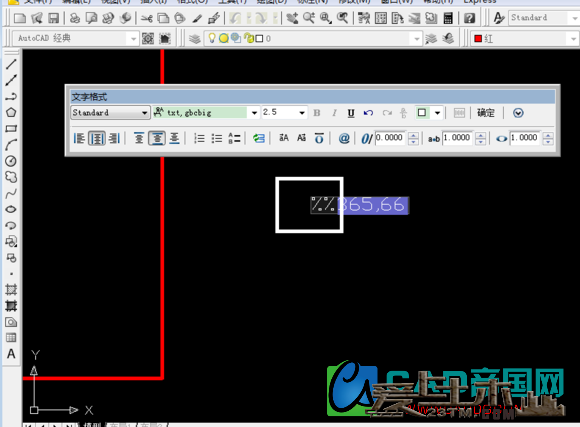
Task: Select the Multiline Text tool (A)
Action: click(x=11, y=354)
